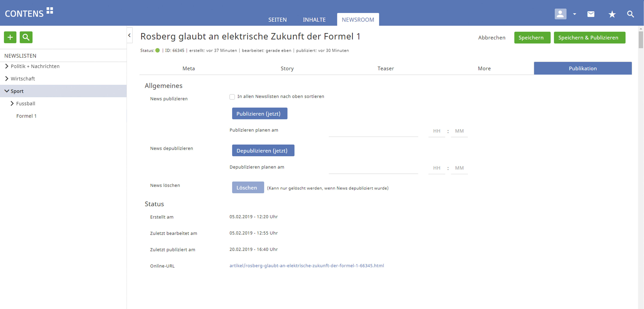Viewport: 644px width, 309px height.
Task: Click the green plus add button
Action: point(10,37)
